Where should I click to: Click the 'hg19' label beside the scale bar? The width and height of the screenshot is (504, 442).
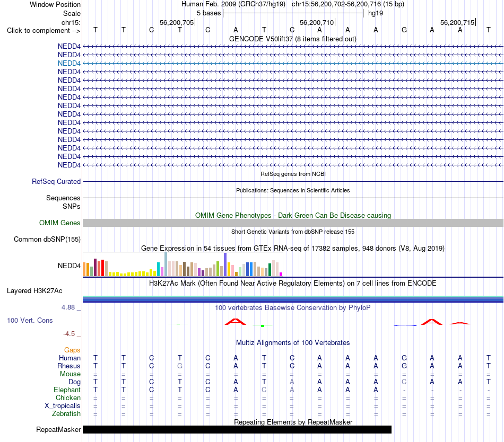pos(376,13)
